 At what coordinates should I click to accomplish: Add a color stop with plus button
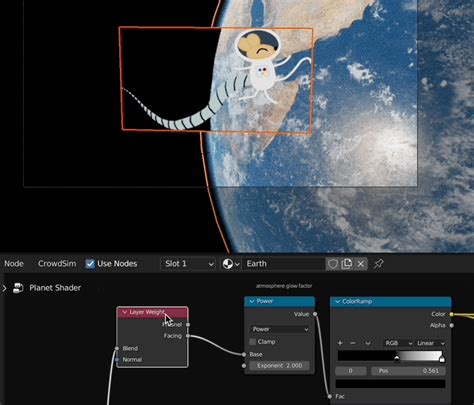[x=340, y=343]
